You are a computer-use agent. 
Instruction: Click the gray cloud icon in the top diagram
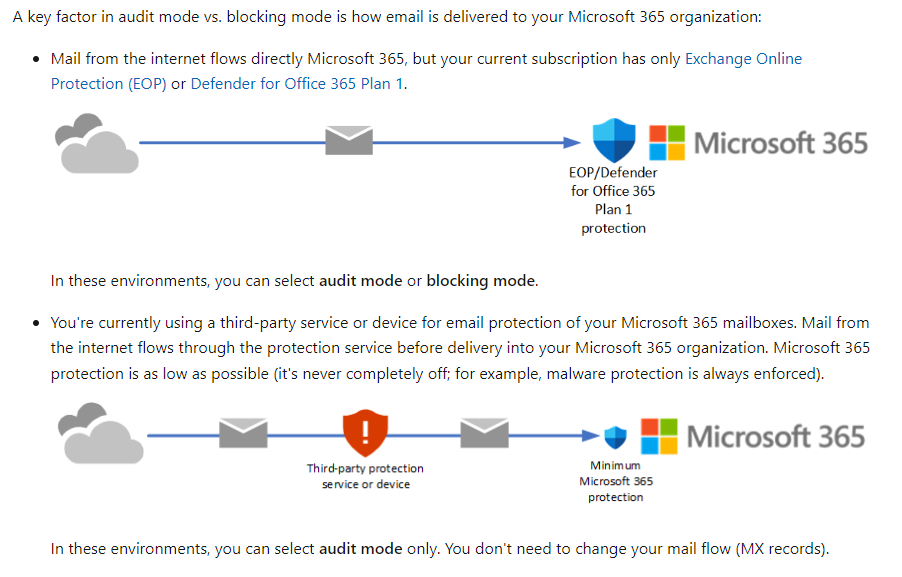[x=96, y=143]
